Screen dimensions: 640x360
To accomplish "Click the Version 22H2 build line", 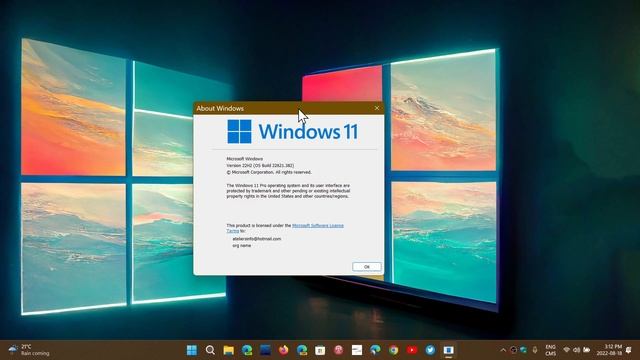I will pos(260,165).
